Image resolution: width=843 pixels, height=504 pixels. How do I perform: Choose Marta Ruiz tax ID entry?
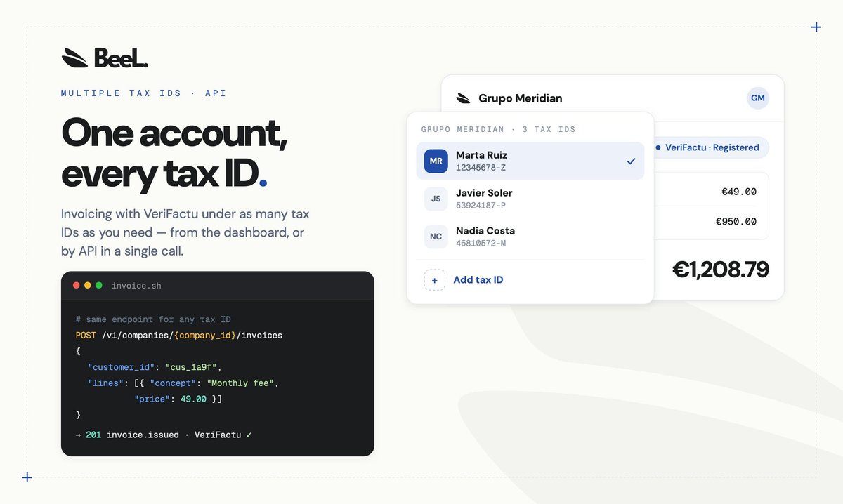coord(530,161)
